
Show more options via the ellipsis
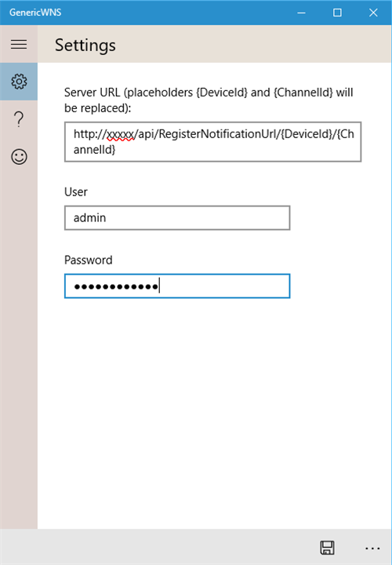point(372,548)
